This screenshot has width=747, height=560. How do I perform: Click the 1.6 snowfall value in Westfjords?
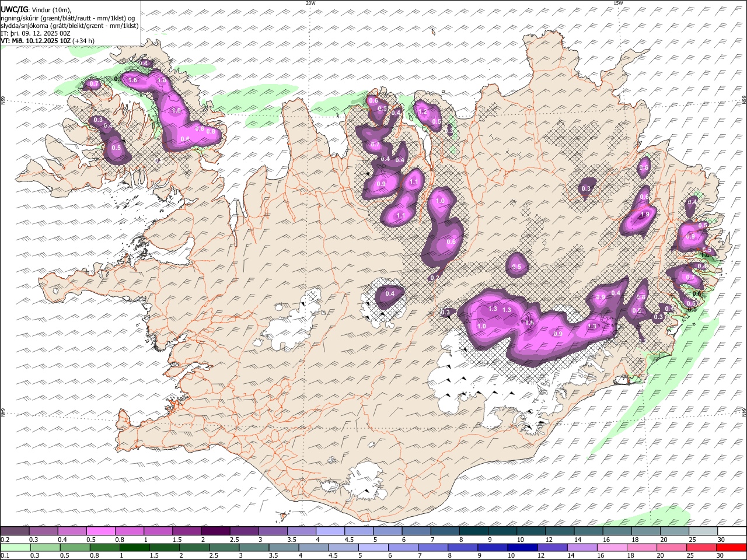[132, 80]
